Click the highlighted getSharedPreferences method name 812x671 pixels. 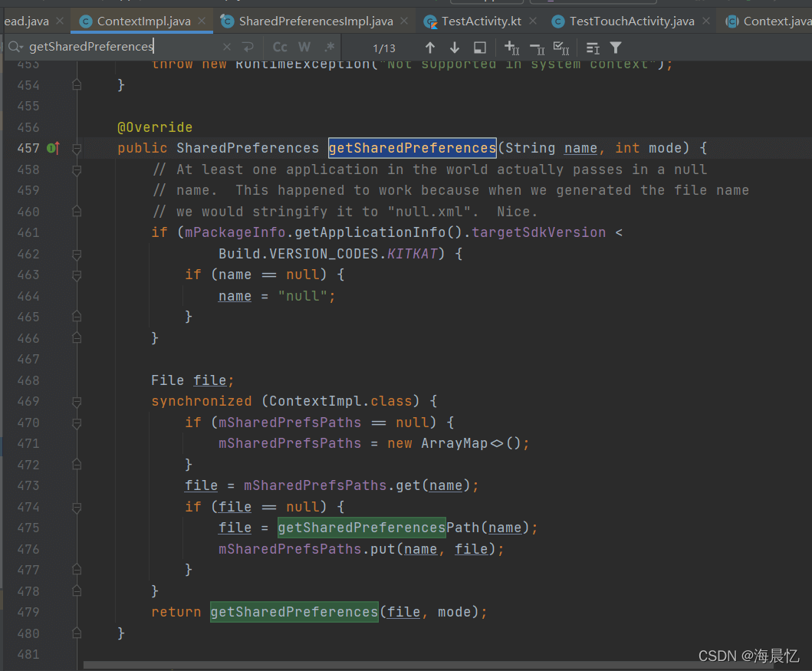click(x=413, y=148)
